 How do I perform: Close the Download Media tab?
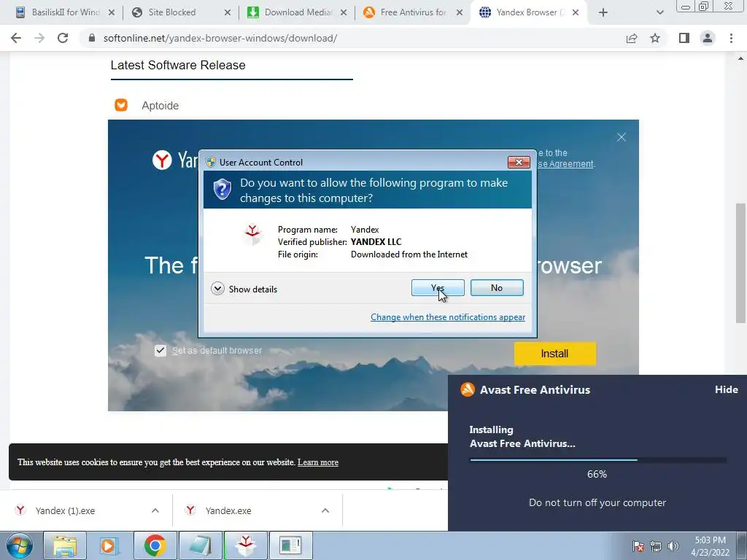[344, 12]
